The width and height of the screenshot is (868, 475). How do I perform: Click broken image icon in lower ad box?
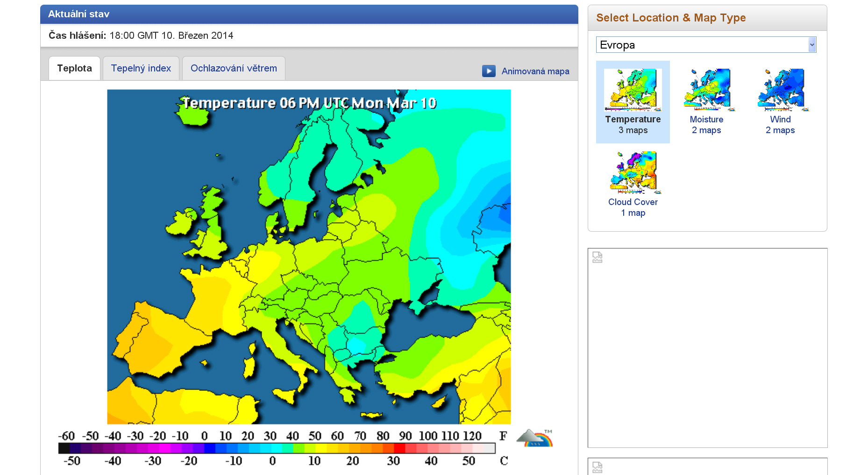click(x=598, y=467)
